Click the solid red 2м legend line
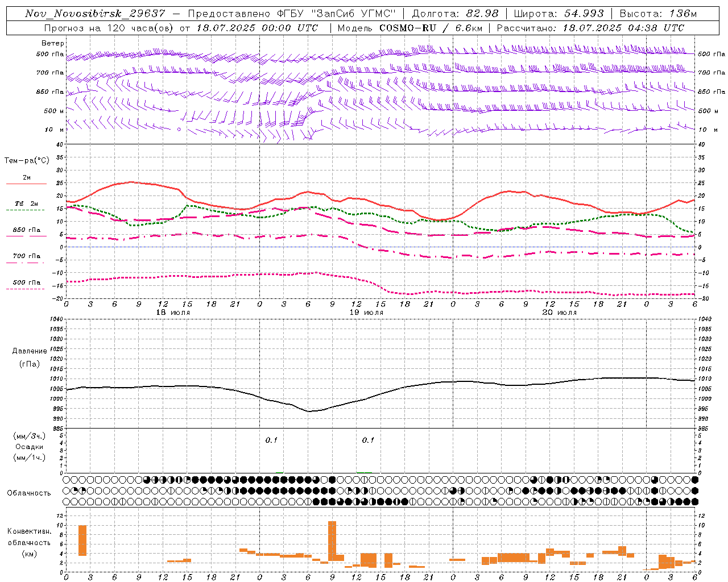Viewport: 728px width, 582px height. 26,184
